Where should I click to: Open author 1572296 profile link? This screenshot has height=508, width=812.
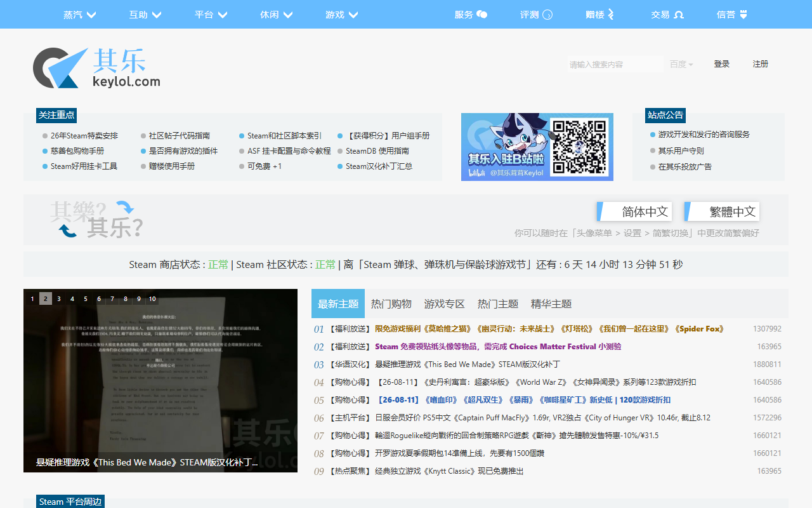[767, 418]
